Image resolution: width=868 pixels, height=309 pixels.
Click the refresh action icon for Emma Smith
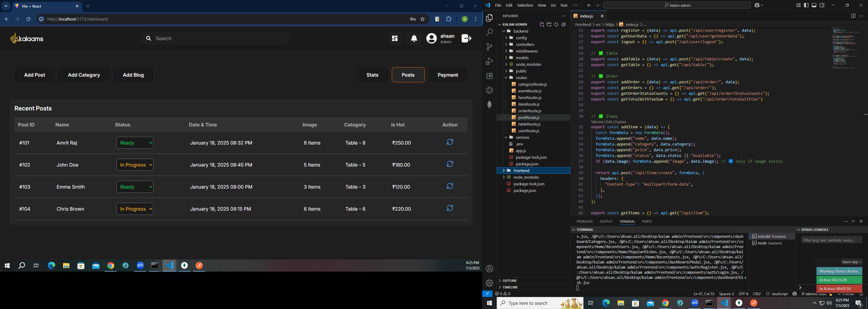pyautogui.click(x=450, y=186)
